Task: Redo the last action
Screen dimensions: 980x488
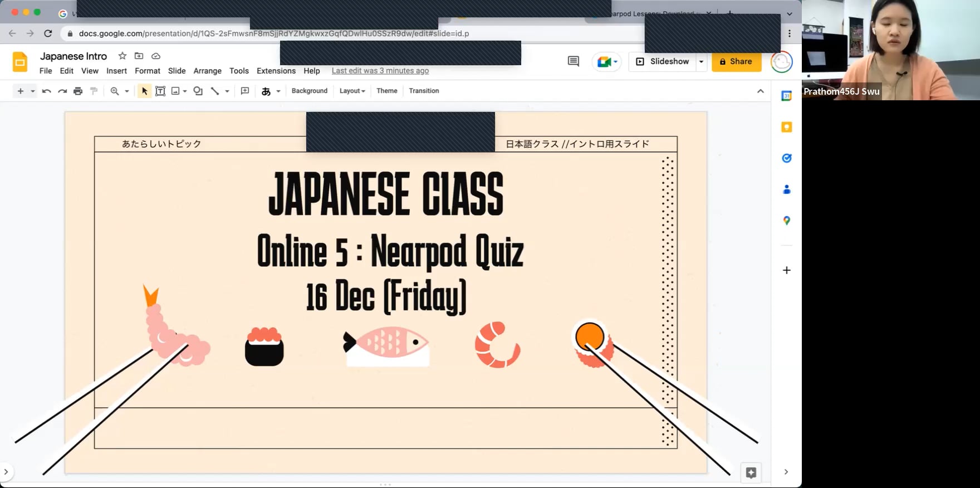Action: click(x=62, y=91)
